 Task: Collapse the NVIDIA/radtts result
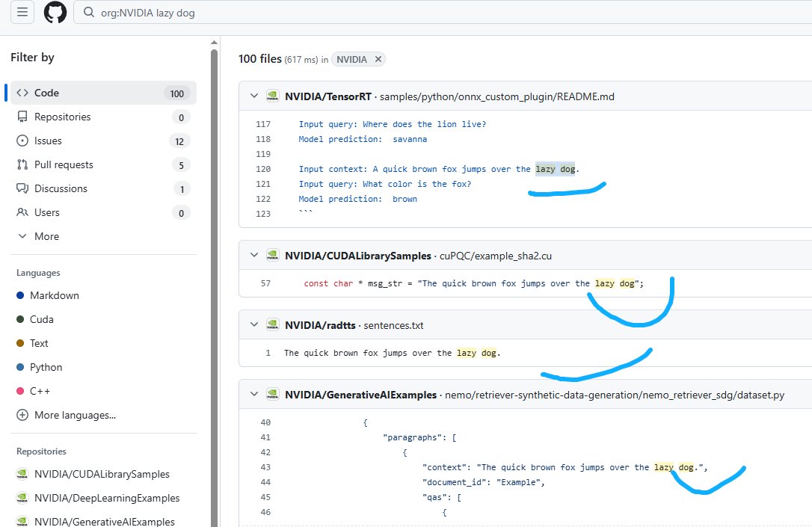[253, 324]
